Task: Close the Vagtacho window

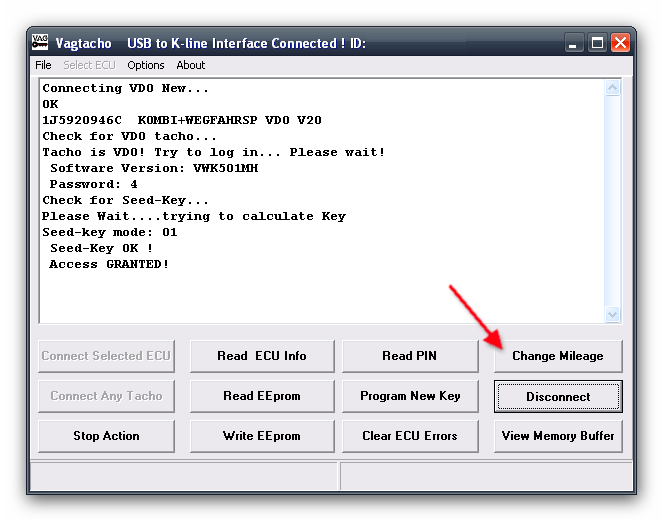Action: [x=620, y=43]
